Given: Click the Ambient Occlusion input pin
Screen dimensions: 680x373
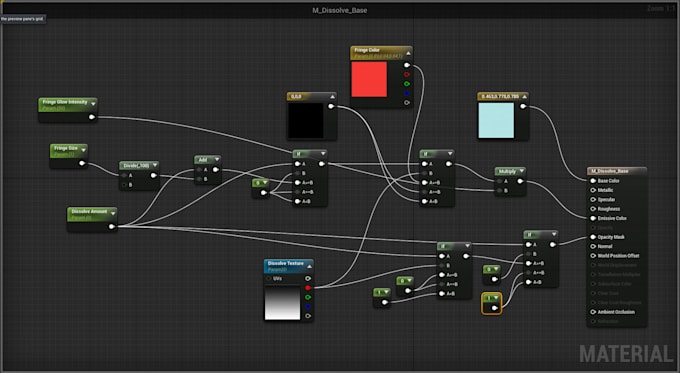Looking at the screenshot, I should click(593, 312).
